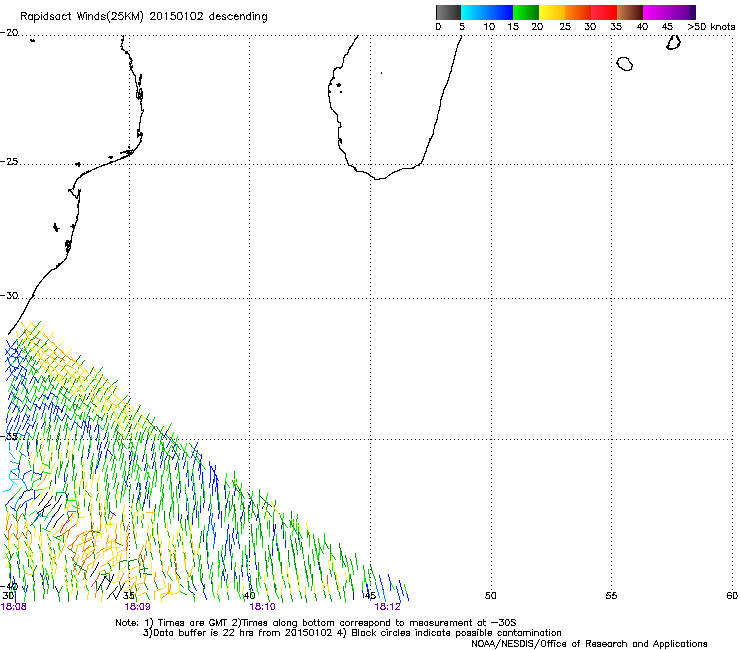Select the cyan-blue 5-15 knots legend color
The image size is (740, 650).
click(487, 12)
